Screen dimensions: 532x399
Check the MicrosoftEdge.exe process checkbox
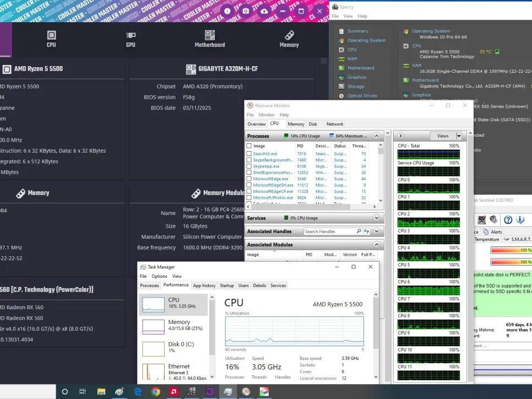coord(249,179)
